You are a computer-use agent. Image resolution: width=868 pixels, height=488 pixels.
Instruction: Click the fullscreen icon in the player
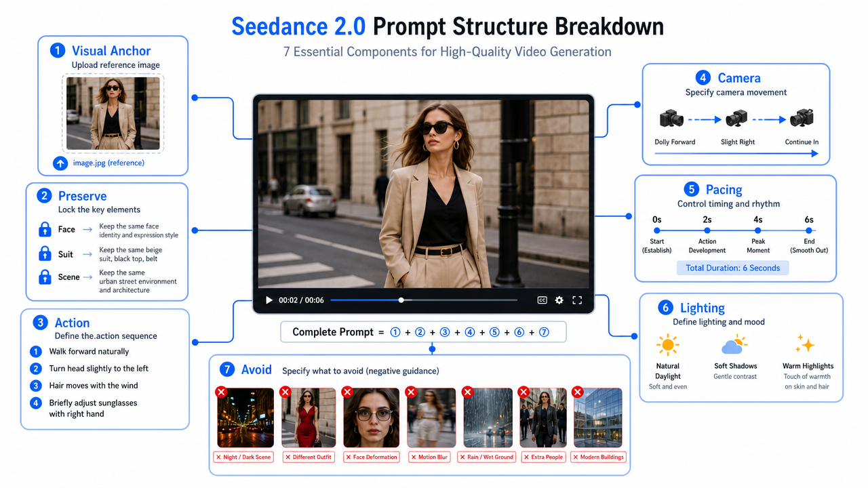point(578,300)
